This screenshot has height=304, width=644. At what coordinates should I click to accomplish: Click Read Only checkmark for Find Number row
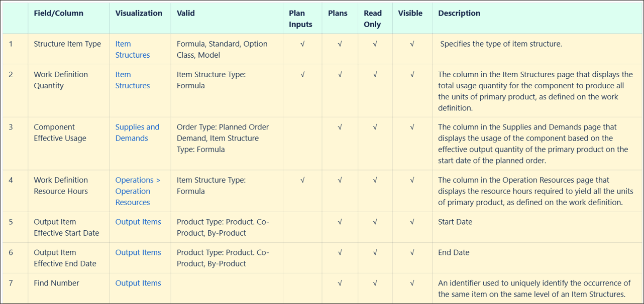375,283
